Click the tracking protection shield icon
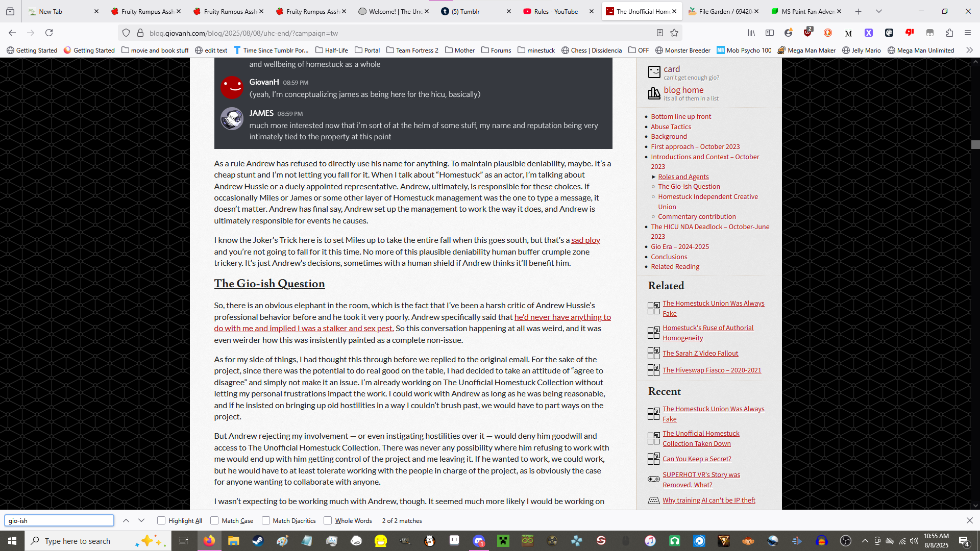980x551 pixels. 126,33
